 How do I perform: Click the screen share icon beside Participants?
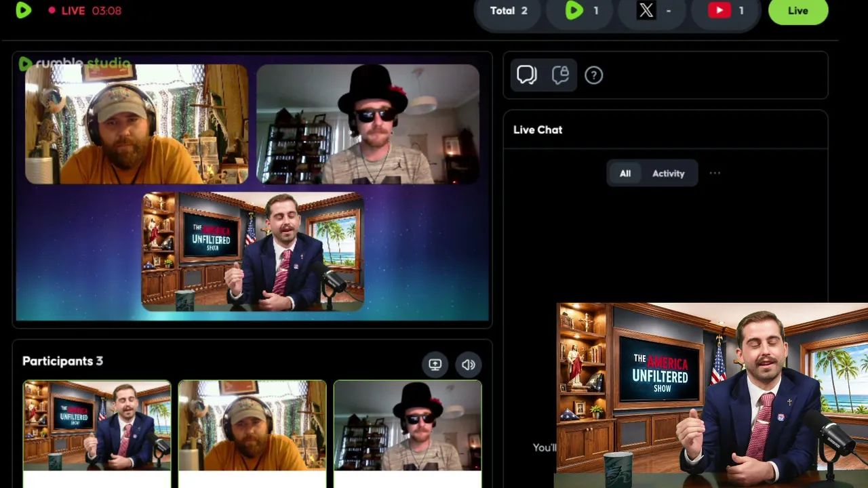tap(435, 365)
